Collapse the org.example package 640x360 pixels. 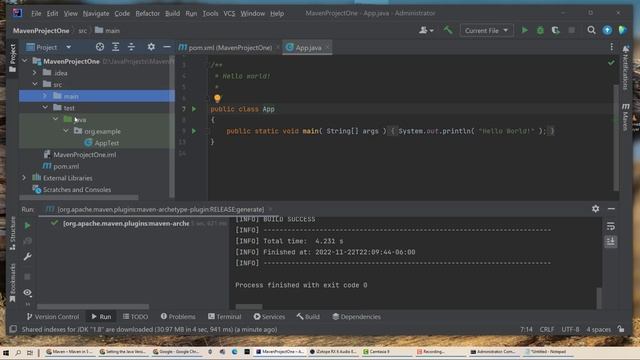pos(66,131)
